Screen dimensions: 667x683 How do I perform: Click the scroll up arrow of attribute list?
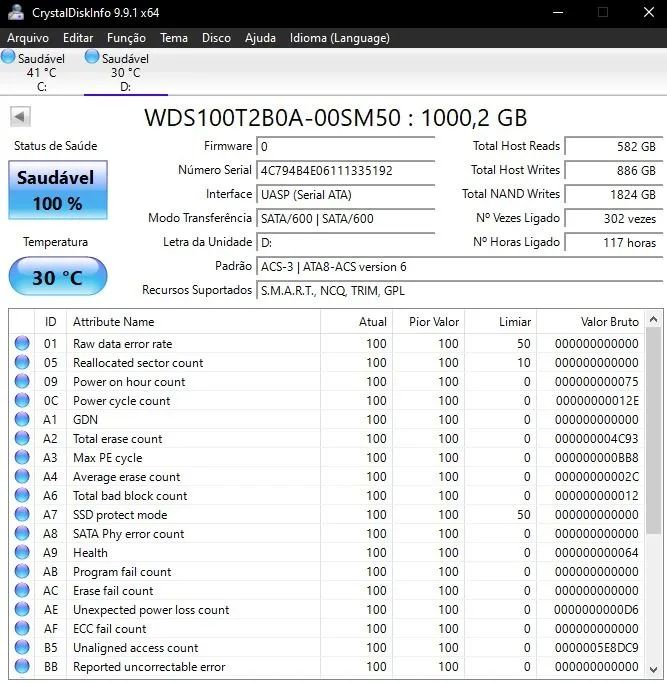653,320
